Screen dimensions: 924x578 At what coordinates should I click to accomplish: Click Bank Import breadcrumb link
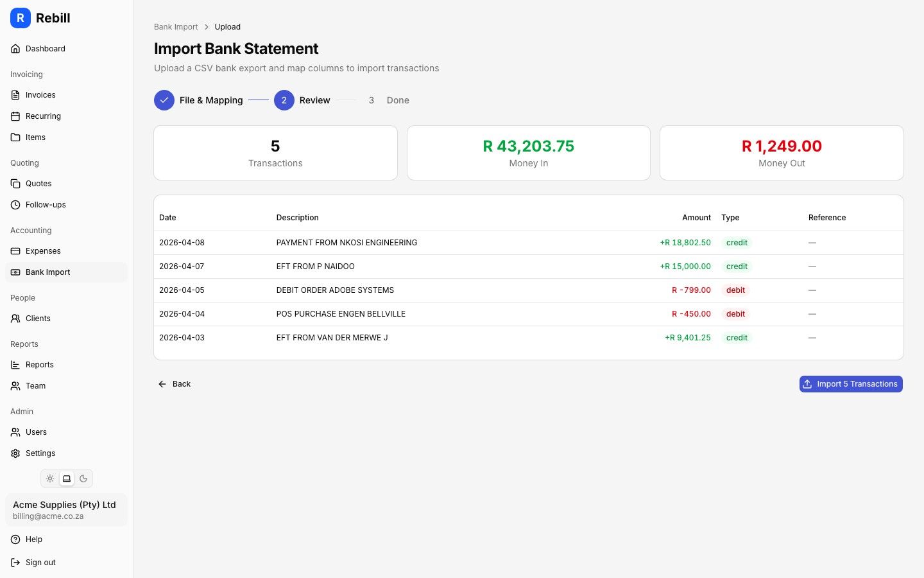176,27
